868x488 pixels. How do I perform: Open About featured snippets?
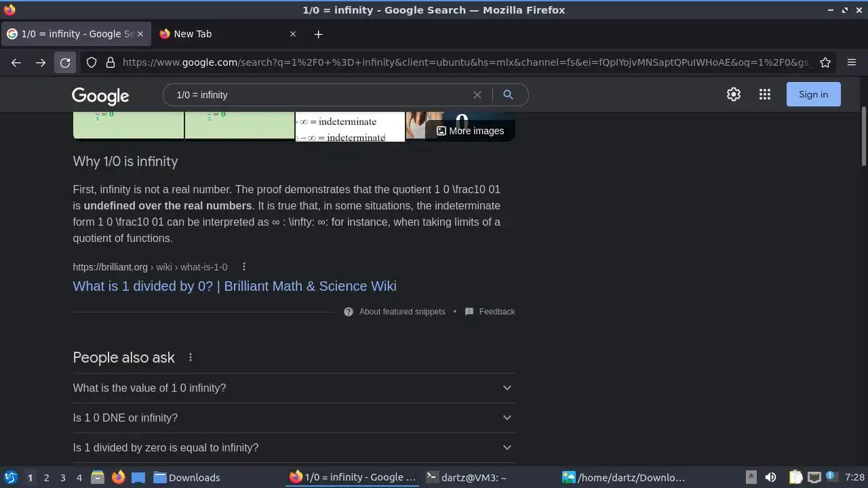(395, 312)
